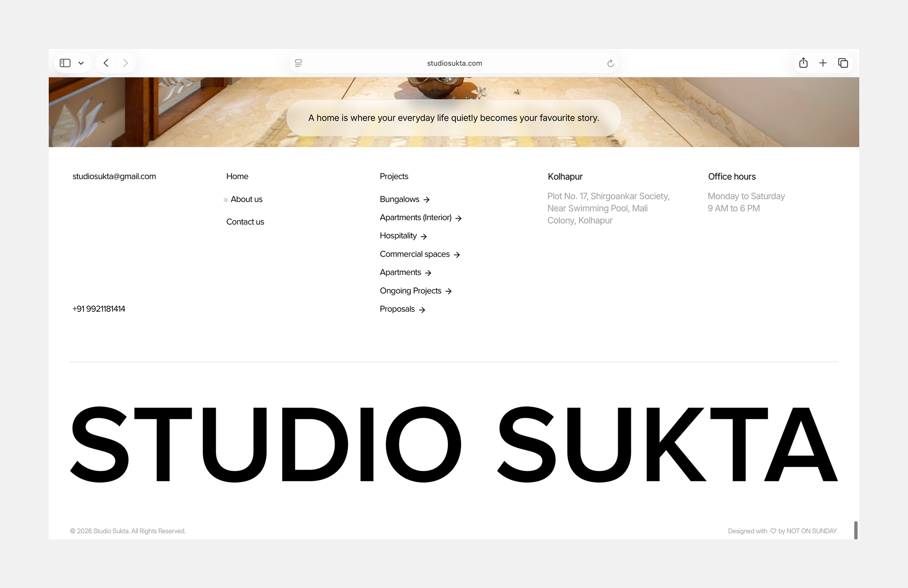Toggle the Safari sidebar icon

coord(65,63)
